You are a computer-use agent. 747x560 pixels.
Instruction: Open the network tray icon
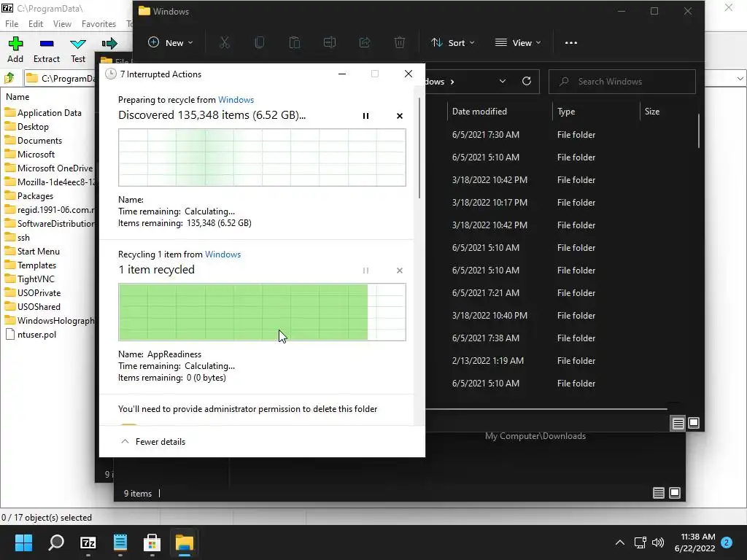click(640, 542)
